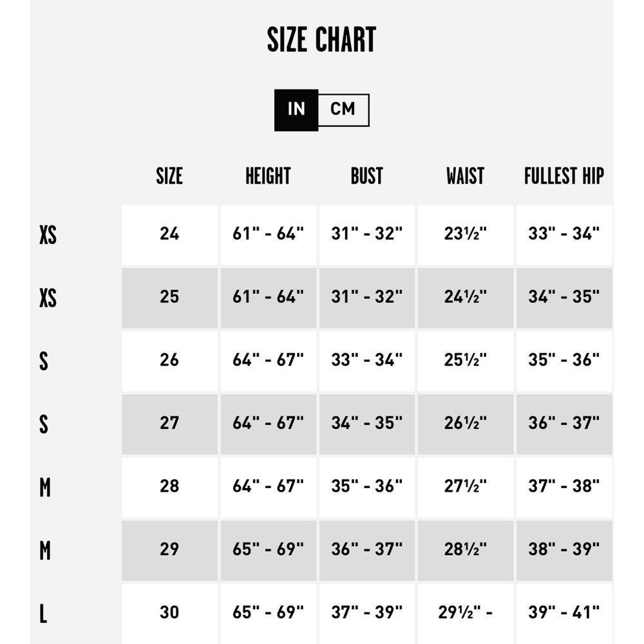The image size is (644, 644).
Task: Select size 26 cell
Action: (x=169, y=361)
